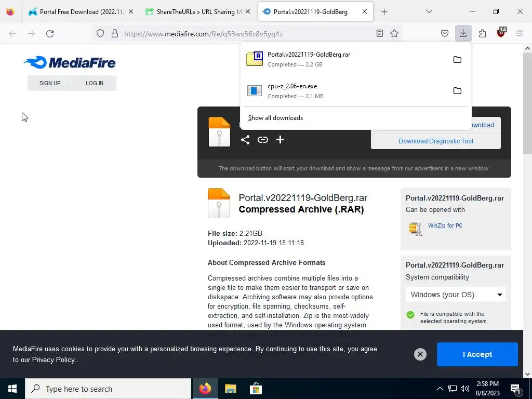Click the volume icon in the system tray
Screen dimensions: 532x399
[x=465, y=389]
